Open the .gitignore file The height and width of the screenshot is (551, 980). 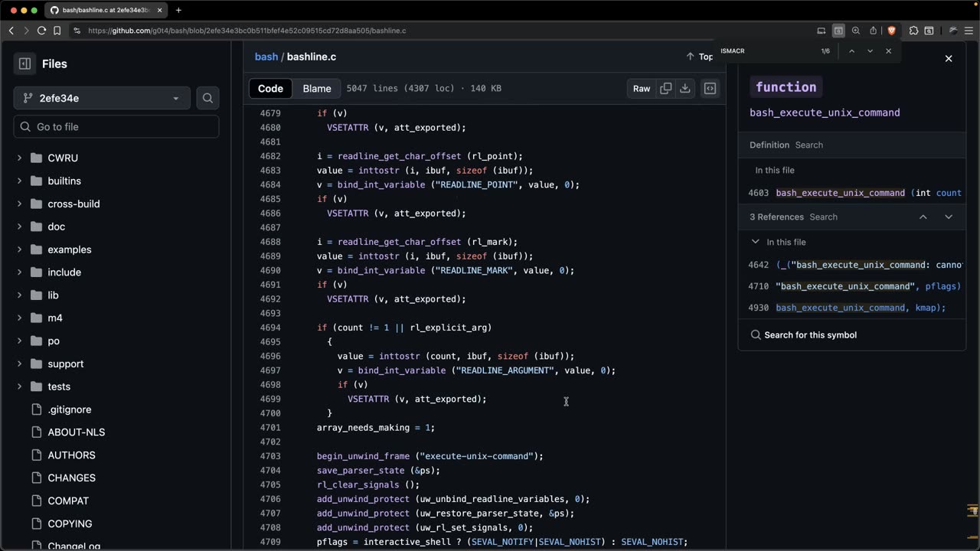click(70, 410)
